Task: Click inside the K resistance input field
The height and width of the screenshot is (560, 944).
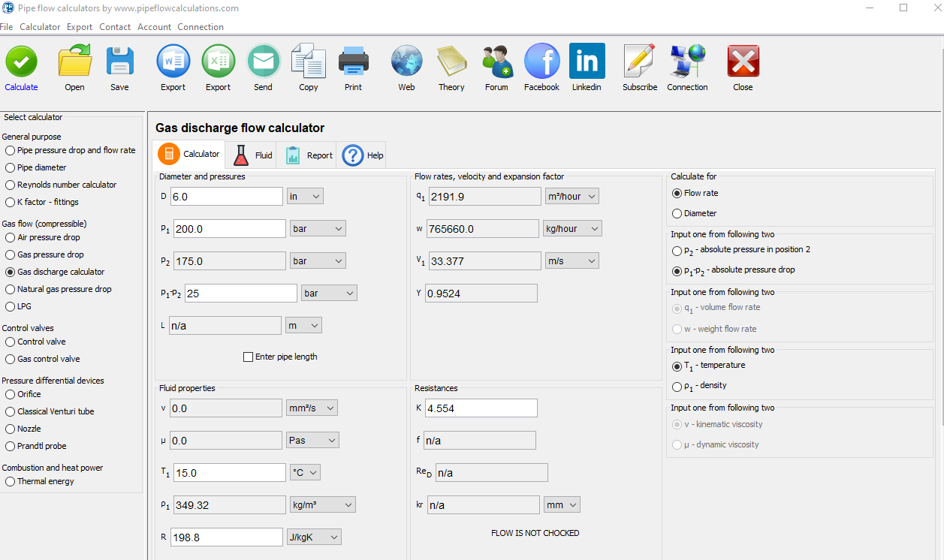Action: 481,408
